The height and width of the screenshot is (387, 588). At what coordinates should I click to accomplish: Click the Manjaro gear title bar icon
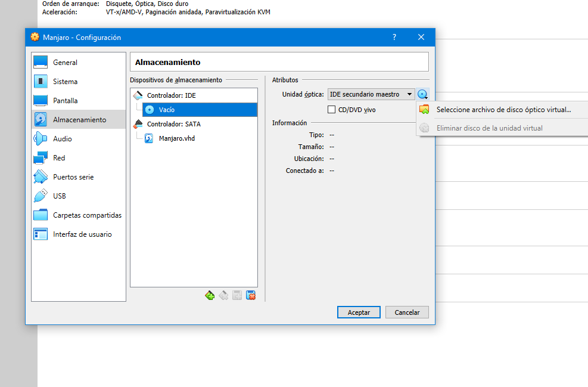coord(35,37)
